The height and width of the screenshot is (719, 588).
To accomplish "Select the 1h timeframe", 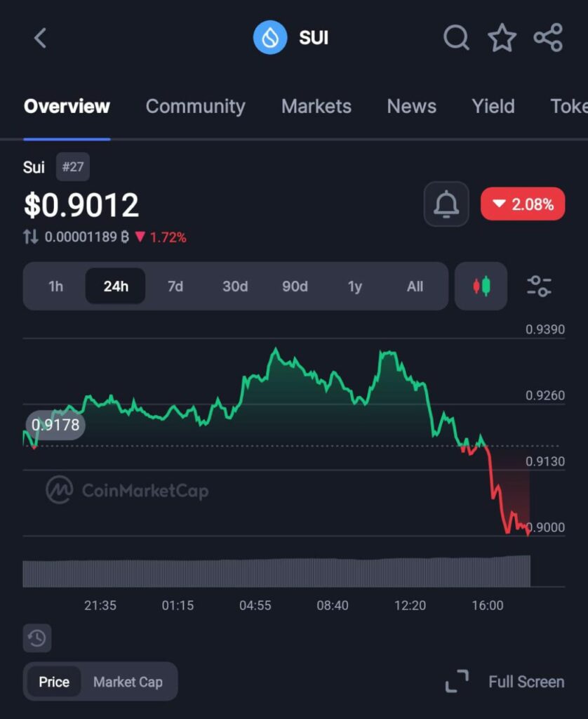I will [x=55, y=286].
